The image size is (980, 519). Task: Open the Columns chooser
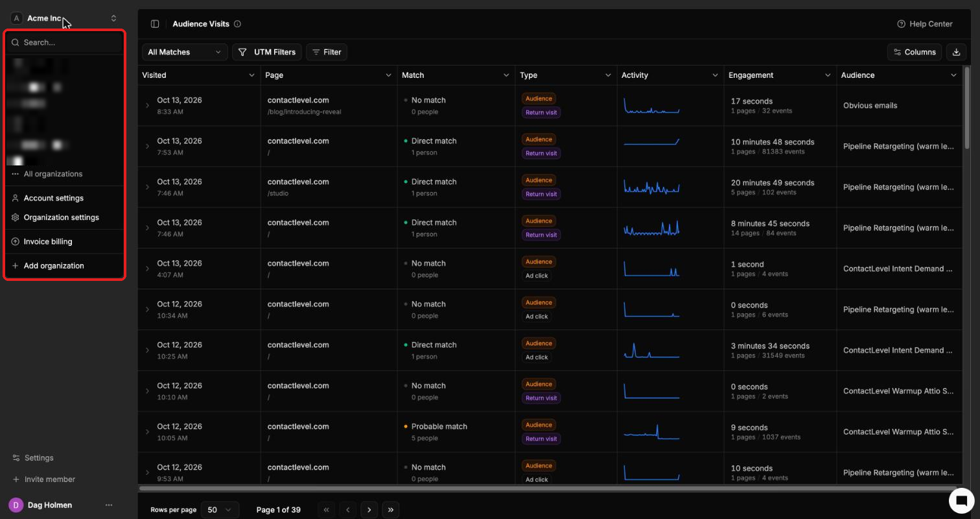pyautogui.click(x=915, y=52)
